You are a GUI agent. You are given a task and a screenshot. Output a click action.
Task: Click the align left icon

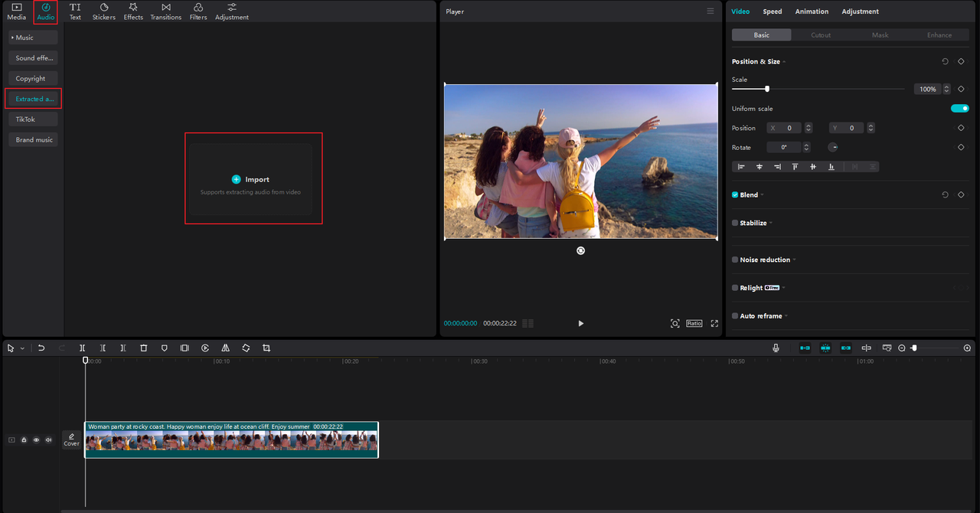741,166
